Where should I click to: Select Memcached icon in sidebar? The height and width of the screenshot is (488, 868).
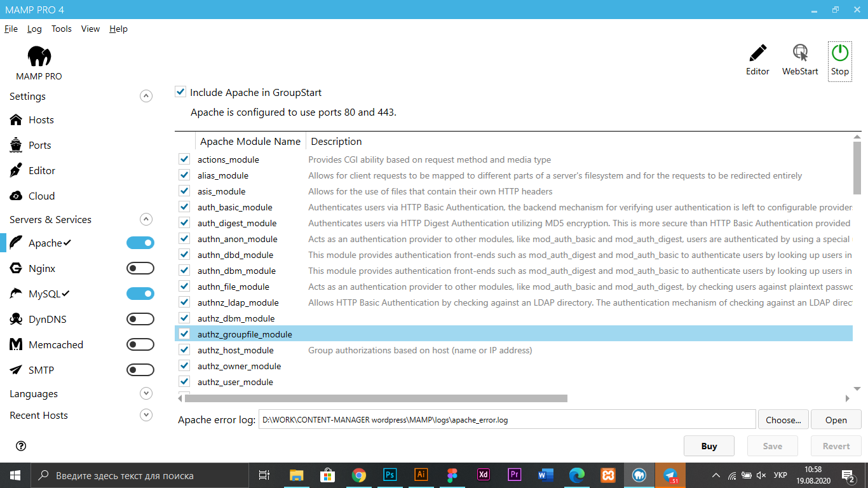16,344
